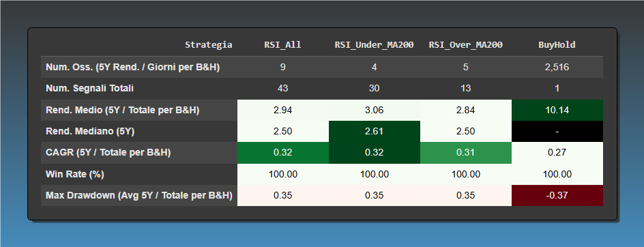The height and width of the screenshot is (247, 644).
Task: Select the 2,516 BuyHold cell
Action: [557, 67]
